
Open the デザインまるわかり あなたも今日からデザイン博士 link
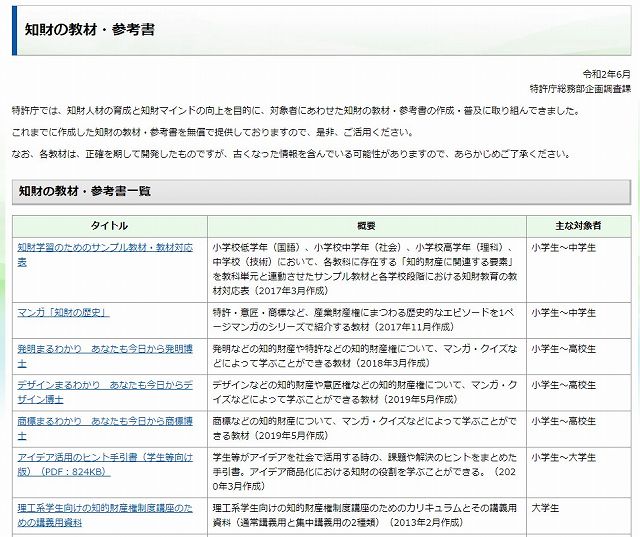coord(105,392)
